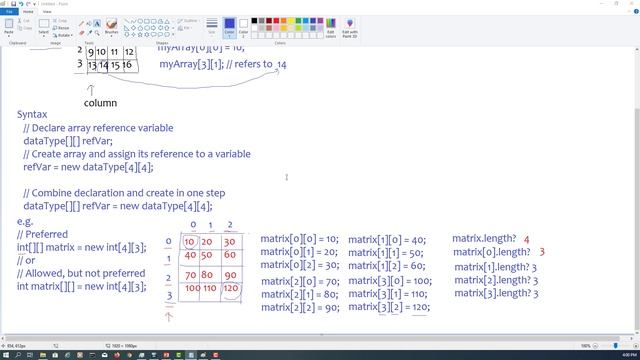This screenshot has height=360, width=640.
Task: Open Microsoft Store from taskbar
Action: (55, 355)
